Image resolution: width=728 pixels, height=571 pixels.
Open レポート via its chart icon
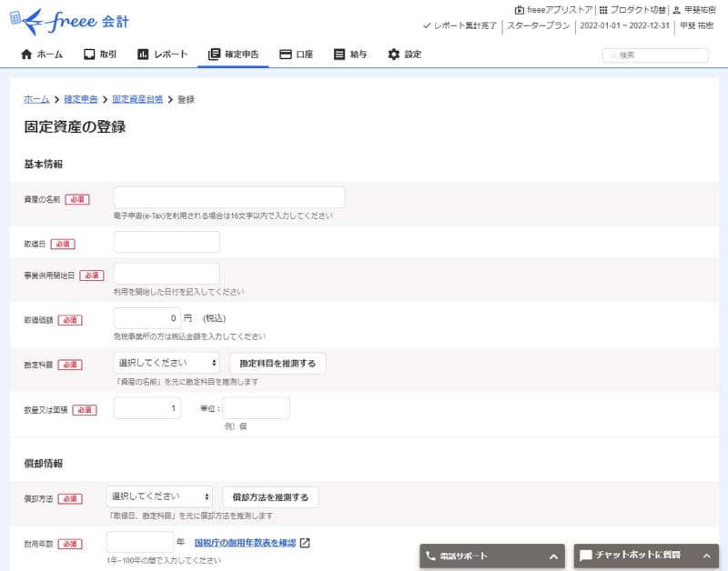coord(146,54)
